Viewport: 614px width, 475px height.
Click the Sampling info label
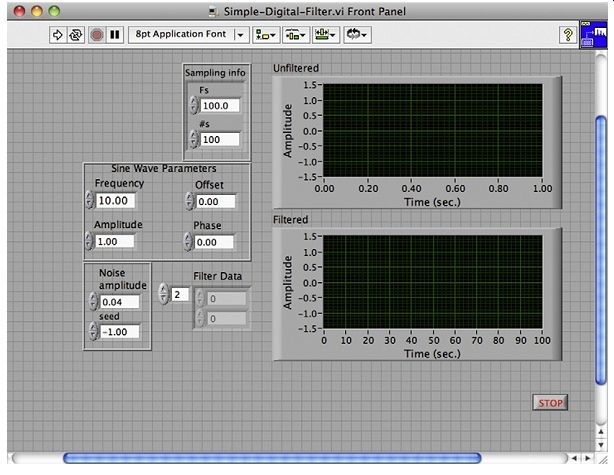pos(215,73)
